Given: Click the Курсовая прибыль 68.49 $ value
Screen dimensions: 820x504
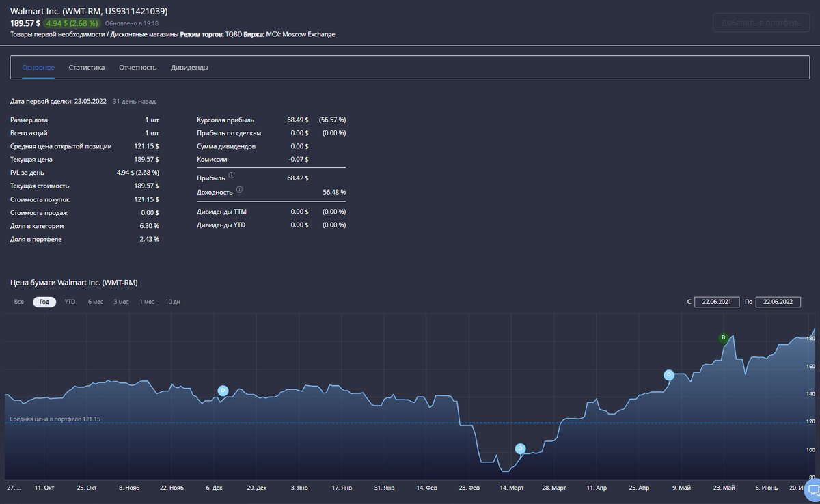Looking at the screenshot, I should tap(298, 120).
